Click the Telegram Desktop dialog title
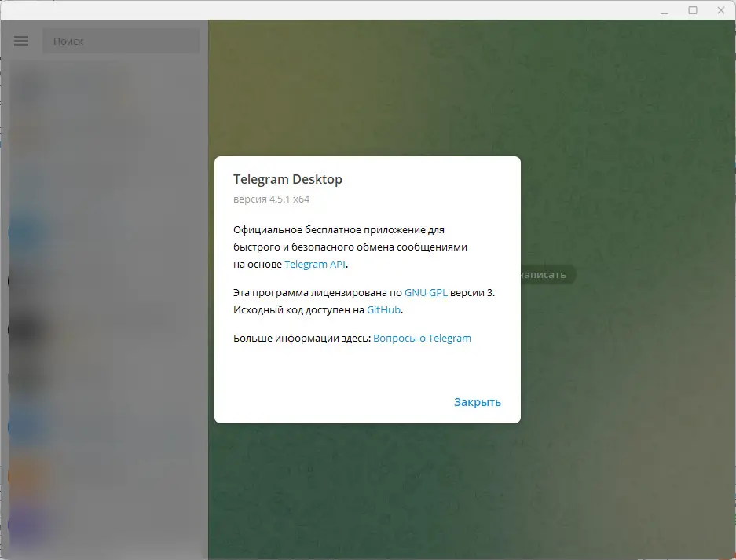 click(287, 179)
